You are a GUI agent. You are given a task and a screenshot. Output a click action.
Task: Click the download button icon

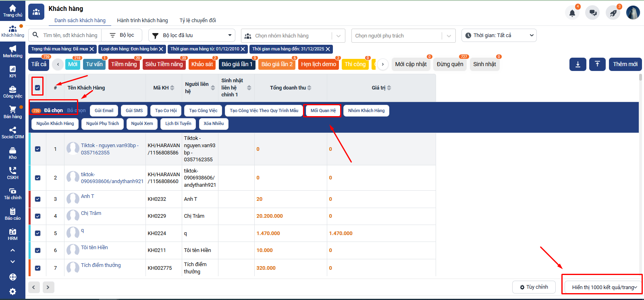[x=578, y=65]
